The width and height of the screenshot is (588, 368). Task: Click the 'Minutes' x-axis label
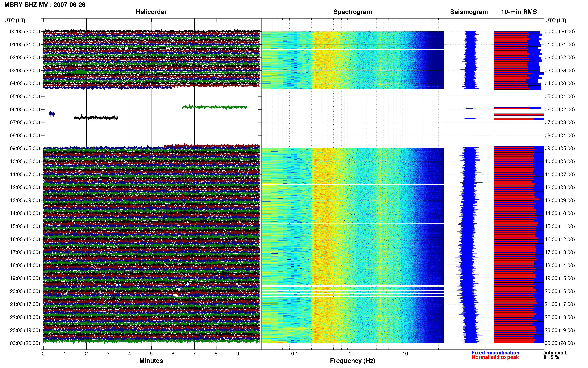pos(151,361)
